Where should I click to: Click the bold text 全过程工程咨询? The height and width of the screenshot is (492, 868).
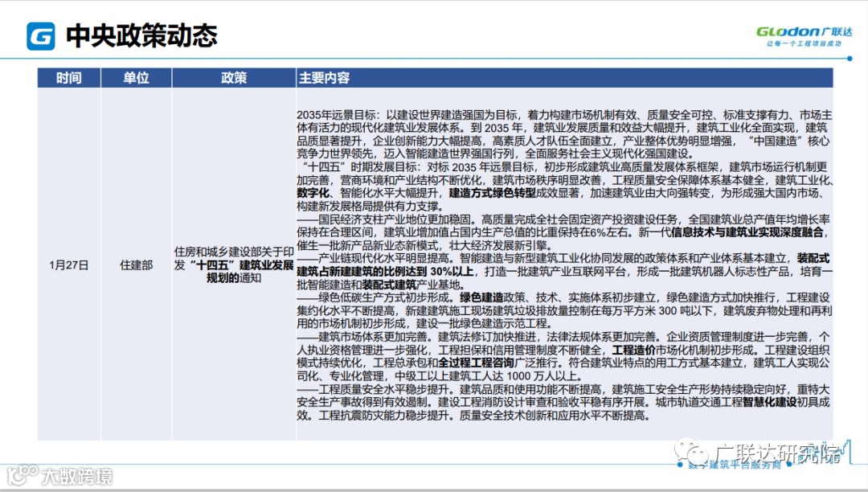[x=476, y=363]
